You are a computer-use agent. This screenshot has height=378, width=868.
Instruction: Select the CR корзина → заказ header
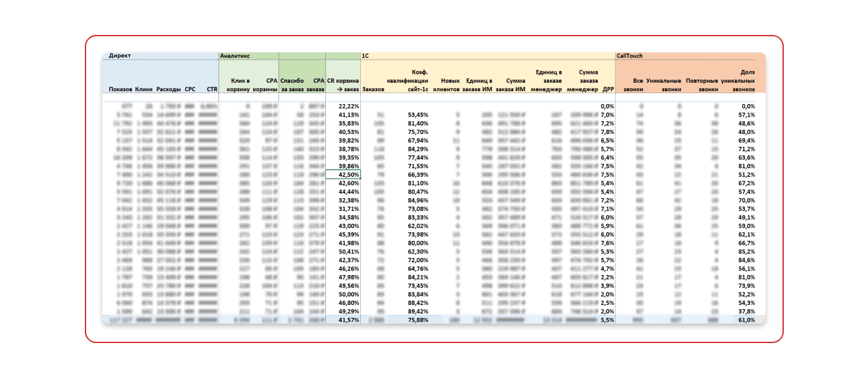(343, 85)
